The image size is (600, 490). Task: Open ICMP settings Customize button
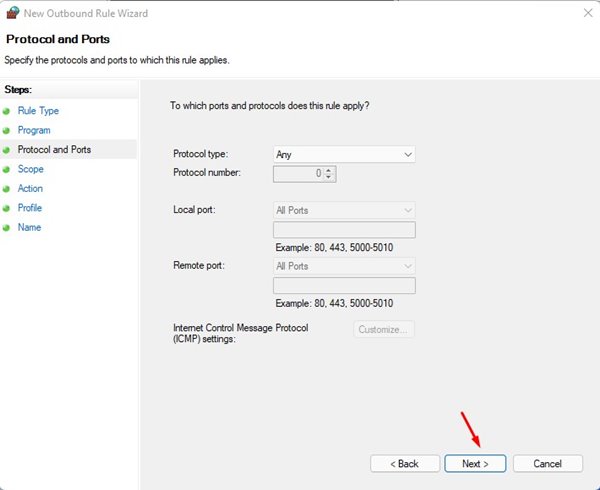pos(383,329)
